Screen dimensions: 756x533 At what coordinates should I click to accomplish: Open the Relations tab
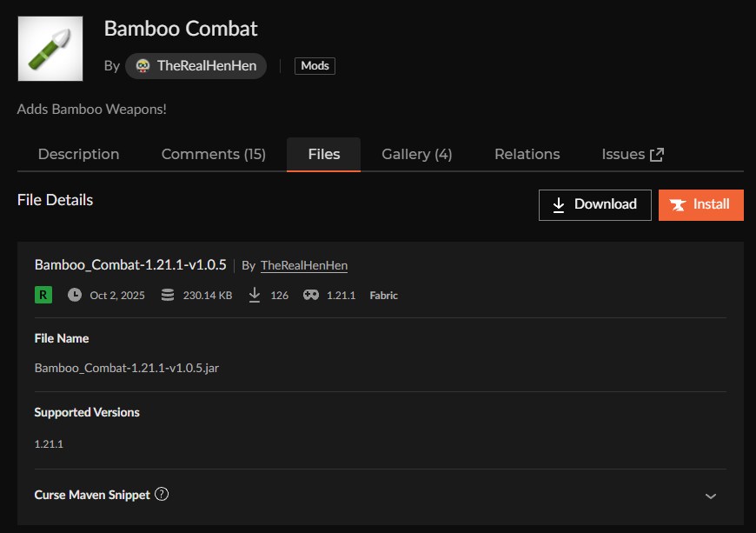(x=527, y=154)
